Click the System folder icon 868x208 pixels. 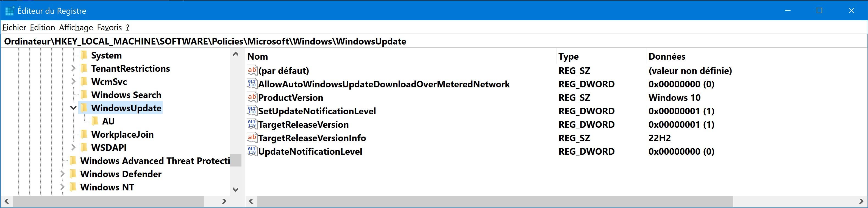(x=84, y=55)
